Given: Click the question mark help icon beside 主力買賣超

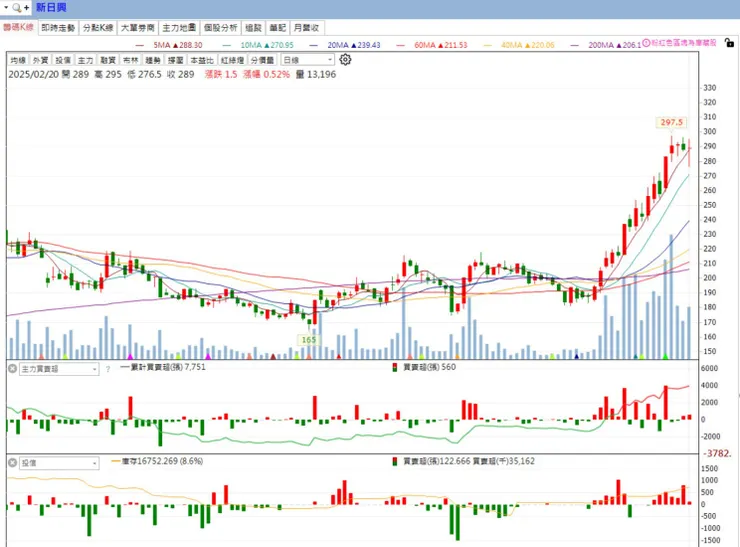Looking at the screenshot, I should click(x=108, y=369).
